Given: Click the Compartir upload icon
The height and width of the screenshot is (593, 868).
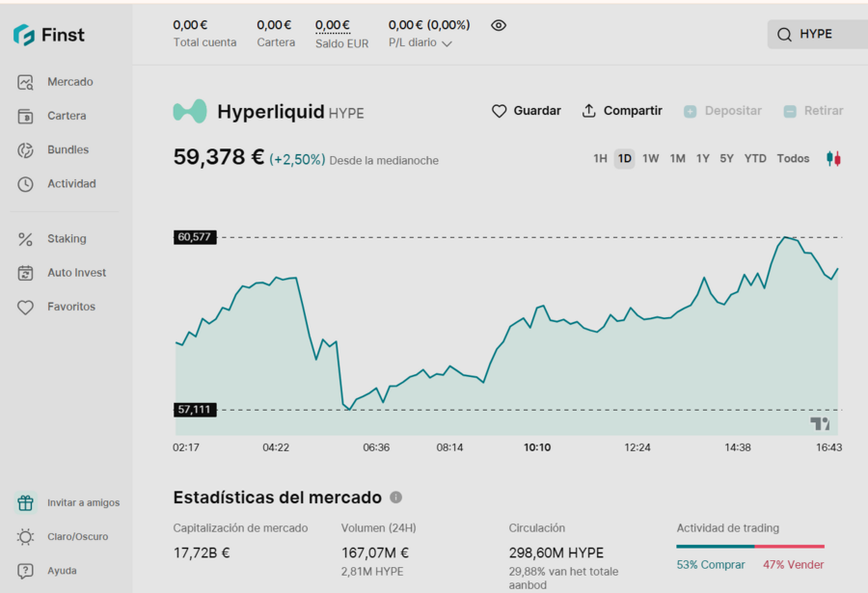Looking at the screenshot, I should coord(589,111).
